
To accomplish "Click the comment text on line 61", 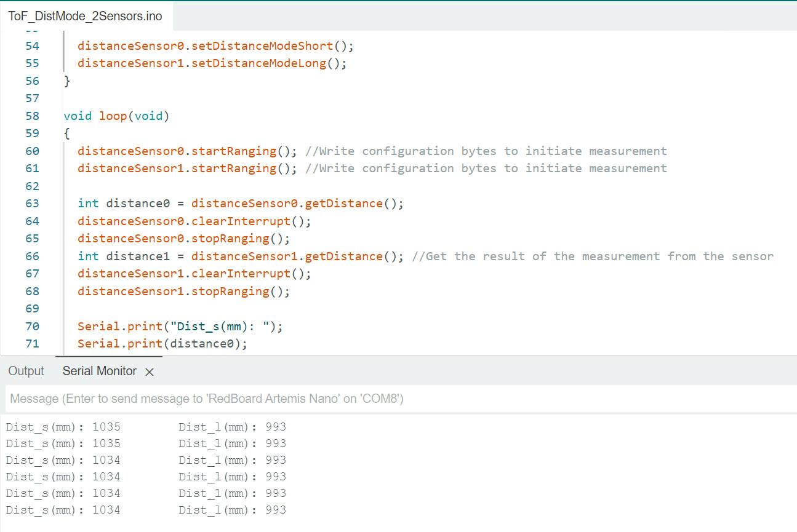I will click(x=486, y=169).
